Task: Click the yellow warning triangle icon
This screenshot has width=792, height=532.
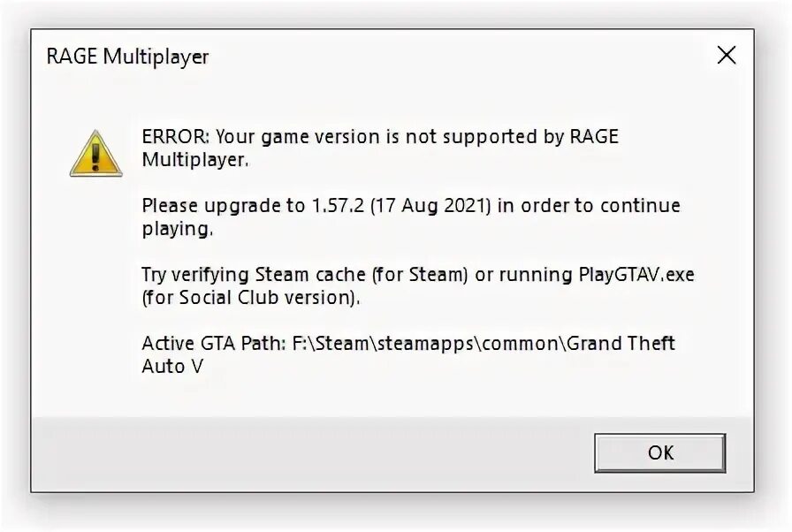Action: pos(95,154)
